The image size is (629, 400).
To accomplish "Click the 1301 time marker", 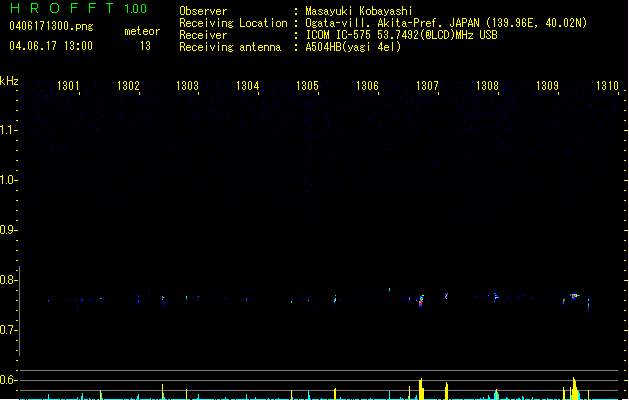I will (68, 86).
